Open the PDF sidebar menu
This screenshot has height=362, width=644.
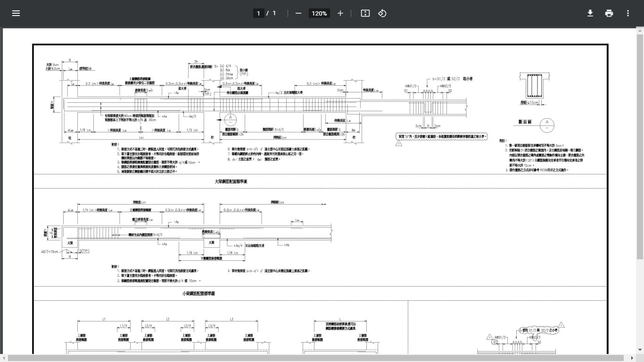[16, 13]
